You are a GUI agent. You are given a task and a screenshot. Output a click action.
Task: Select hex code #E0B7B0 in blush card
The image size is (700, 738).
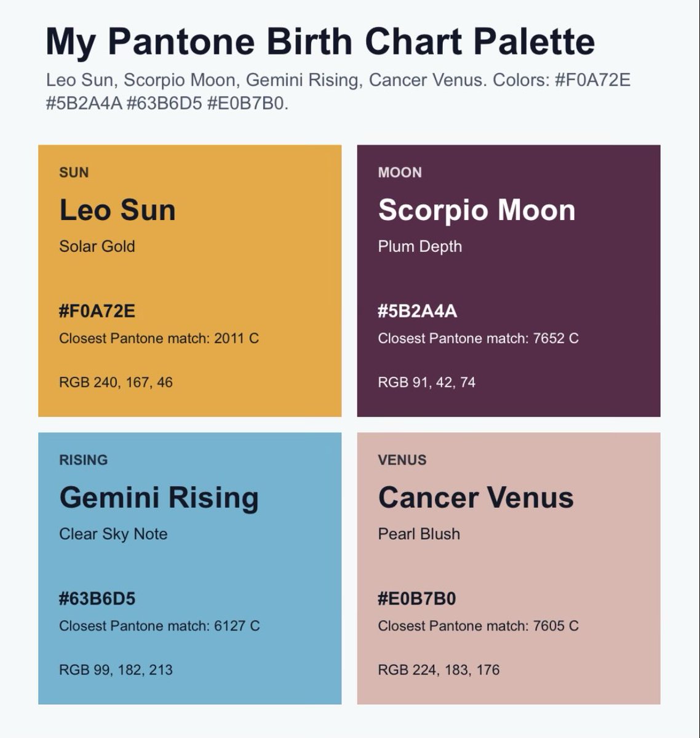(x=417, y=598)
